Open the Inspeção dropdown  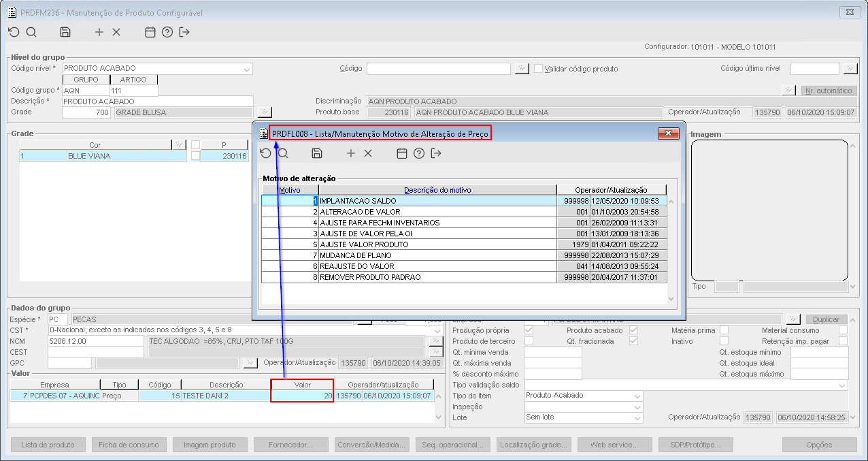pos(637,407)
